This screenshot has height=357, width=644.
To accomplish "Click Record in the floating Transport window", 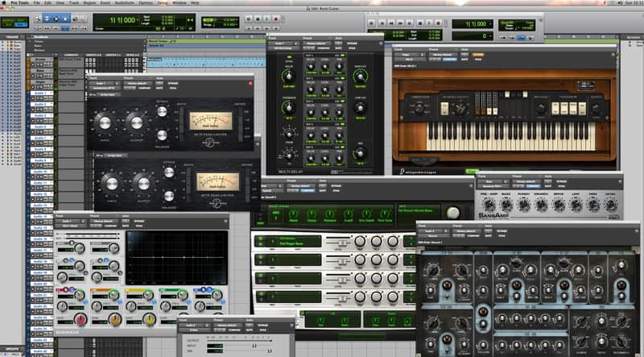I will pos(438,23).
